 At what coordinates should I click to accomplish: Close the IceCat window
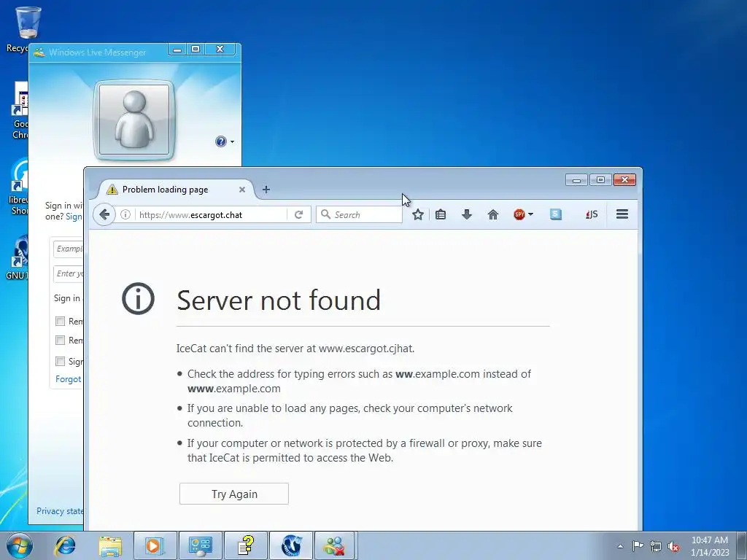pyautogui.click(x=625, y=180)
